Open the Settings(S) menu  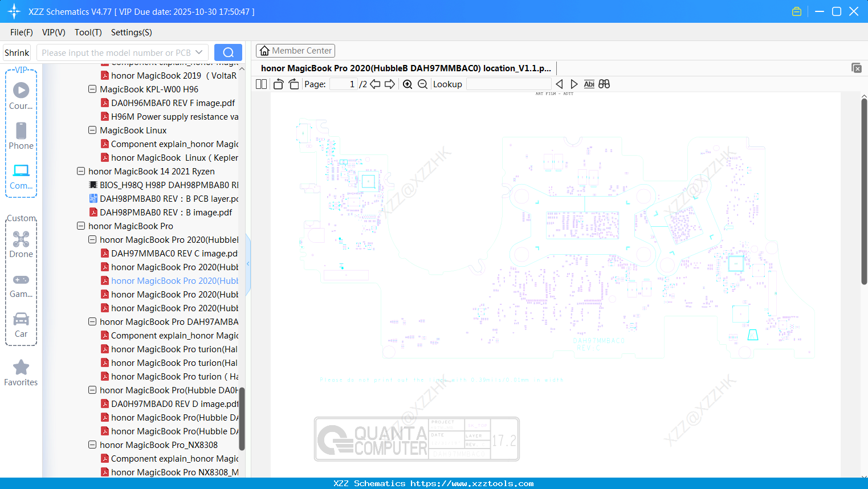tap(132, 32)
